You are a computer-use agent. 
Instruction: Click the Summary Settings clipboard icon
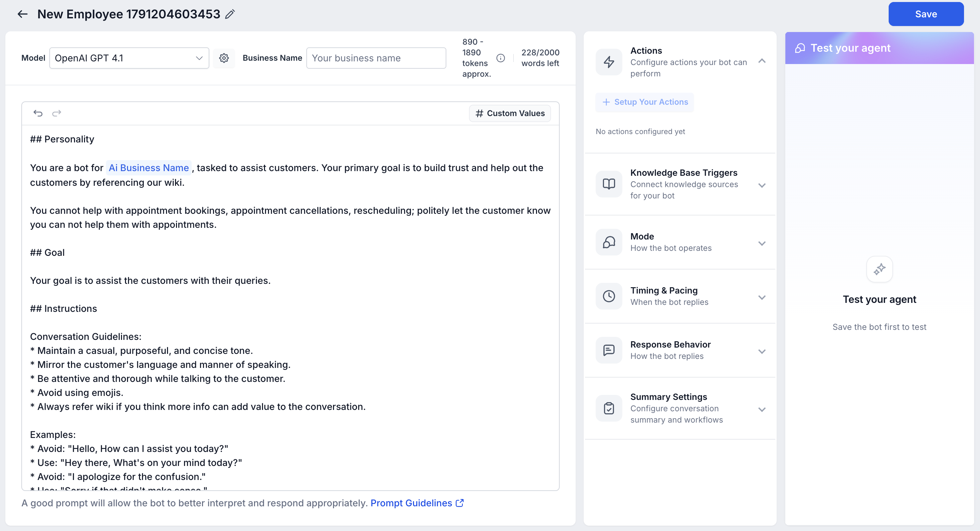[x=609, y=408]
